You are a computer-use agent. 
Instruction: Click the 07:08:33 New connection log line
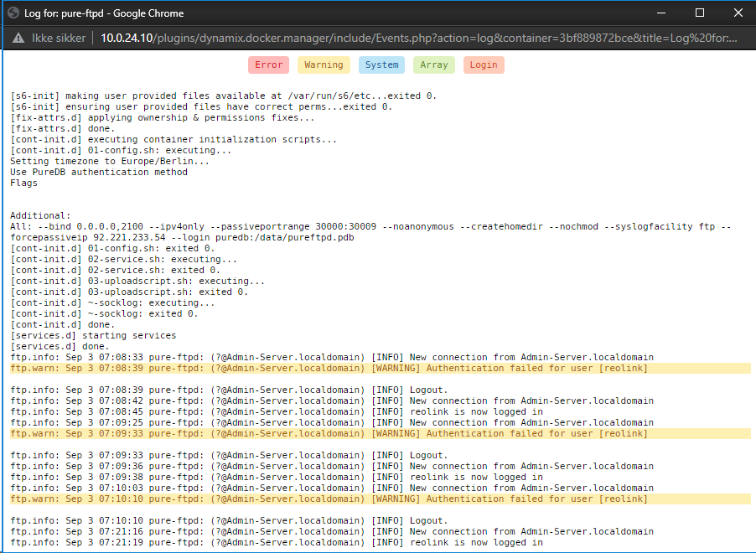click(x=332, y=357)
